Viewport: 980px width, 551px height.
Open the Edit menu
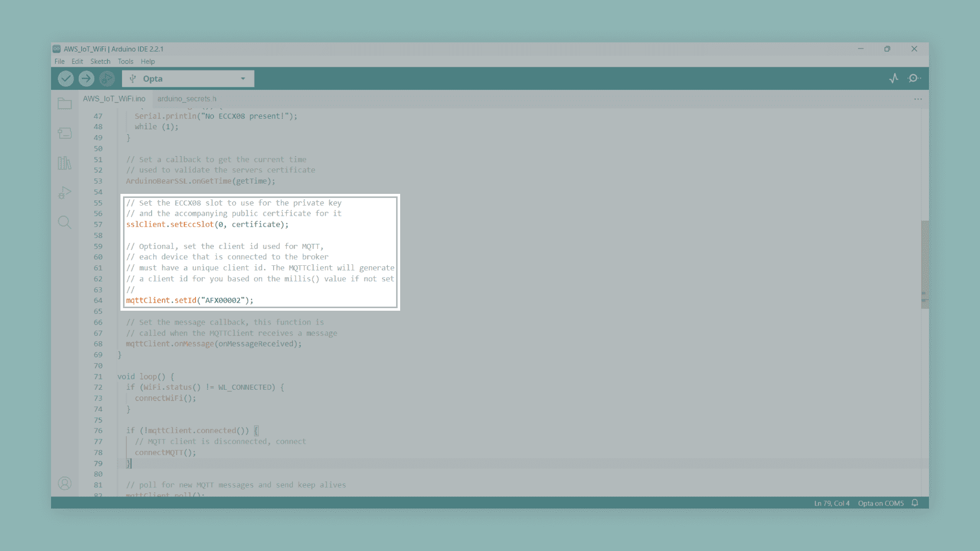[77, 61]
